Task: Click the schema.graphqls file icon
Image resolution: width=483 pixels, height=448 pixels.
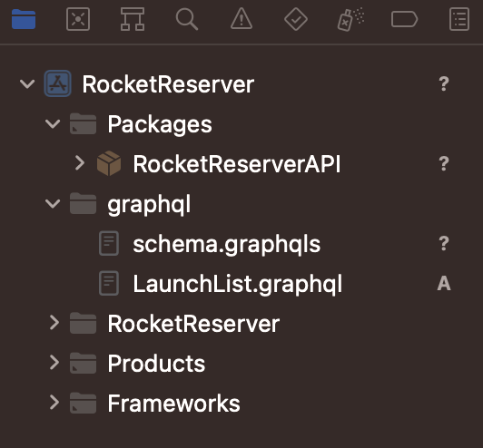Action: click(109, 243)
